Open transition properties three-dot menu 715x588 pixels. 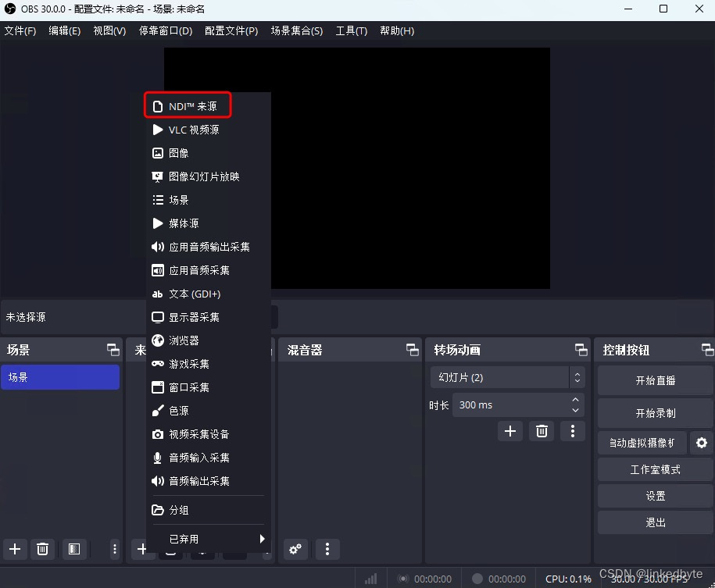tap(573, 431)
